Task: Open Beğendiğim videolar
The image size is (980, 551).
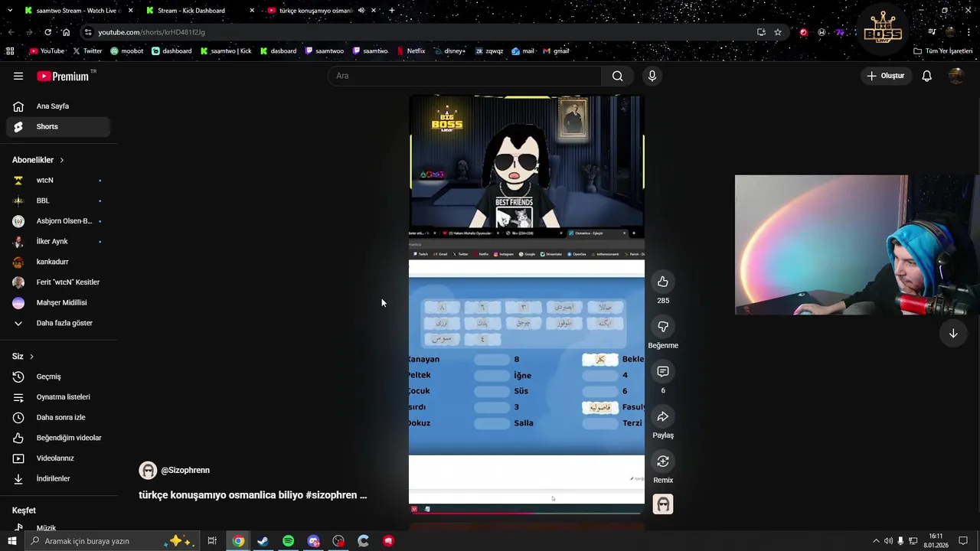Action: tap(58, 438)
